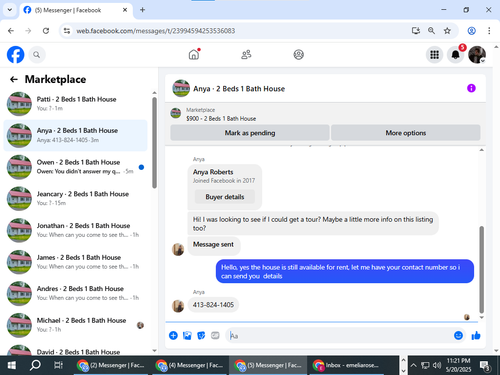Open Windows taskbar search
This screenshot has height=375, width=500.
coord(35,365)
